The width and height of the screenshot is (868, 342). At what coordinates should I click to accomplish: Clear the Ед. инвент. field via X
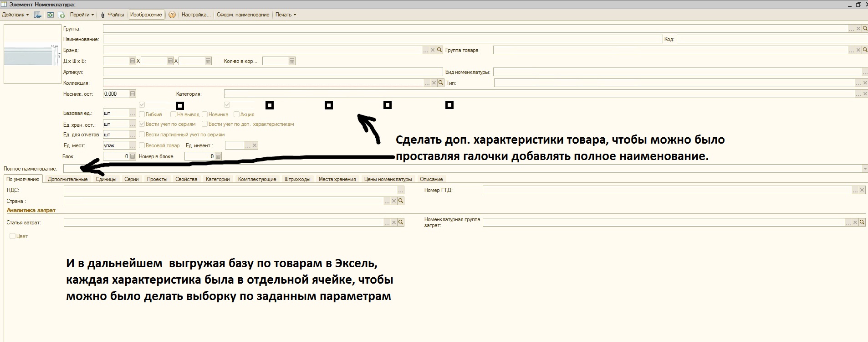point(255,145)
